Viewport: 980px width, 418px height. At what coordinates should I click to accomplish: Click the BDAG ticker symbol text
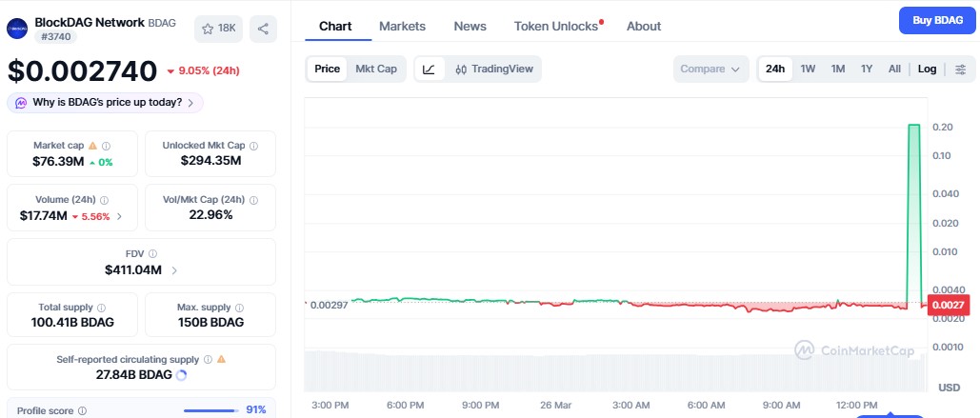coord(162,23)
